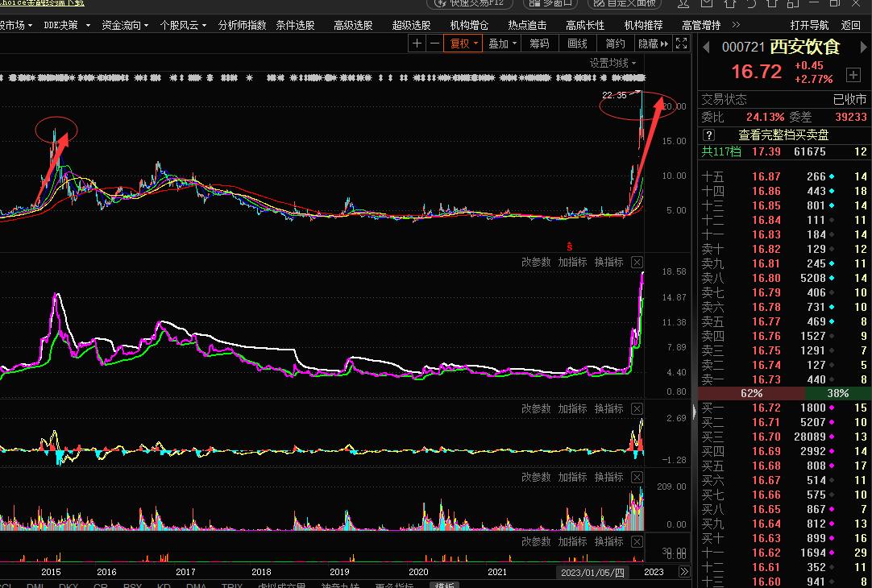Go to next stock with right arrow
Image resolution: width=872 pixels, height=588 pixels.
click(864, 48)
